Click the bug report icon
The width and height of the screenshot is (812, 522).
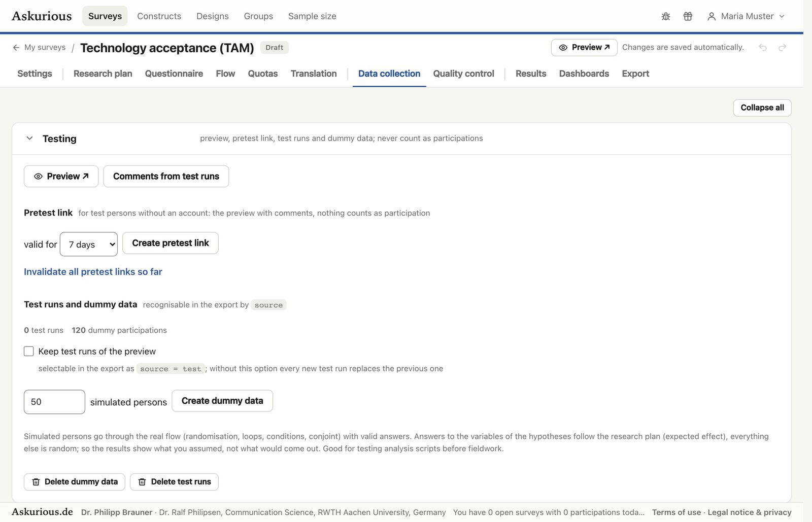[666, 16]
